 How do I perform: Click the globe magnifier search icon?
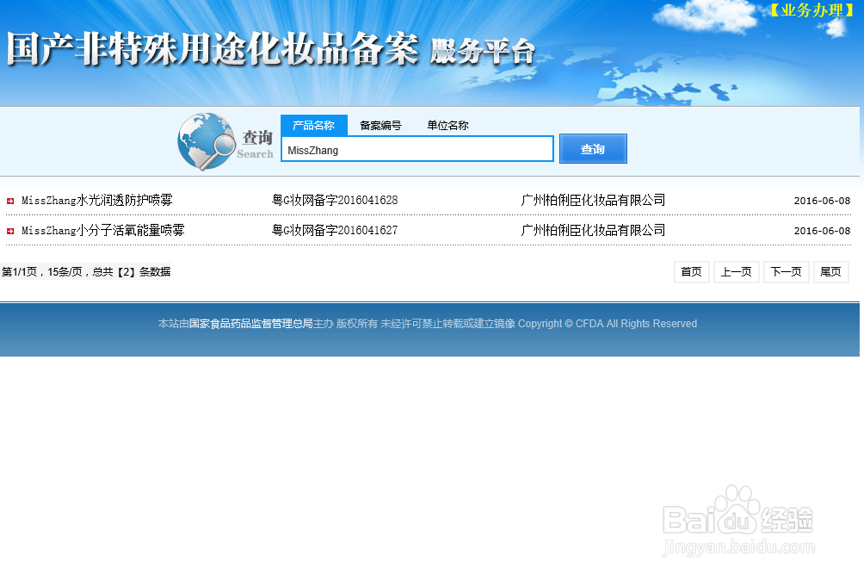coord(207,141)
